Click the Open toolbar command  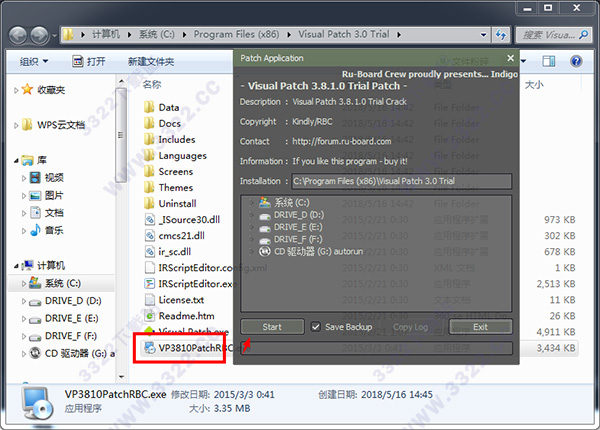coord(88,61)
